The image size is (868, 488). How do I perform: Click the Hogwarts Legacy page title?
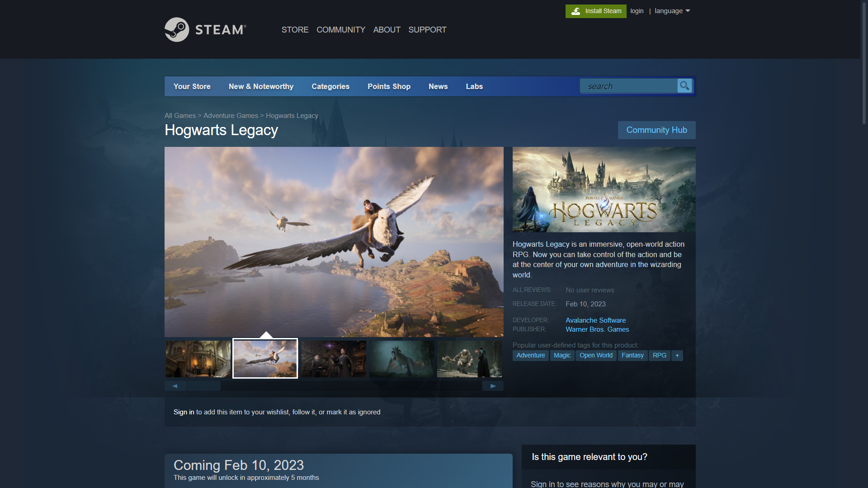point(221,130)
